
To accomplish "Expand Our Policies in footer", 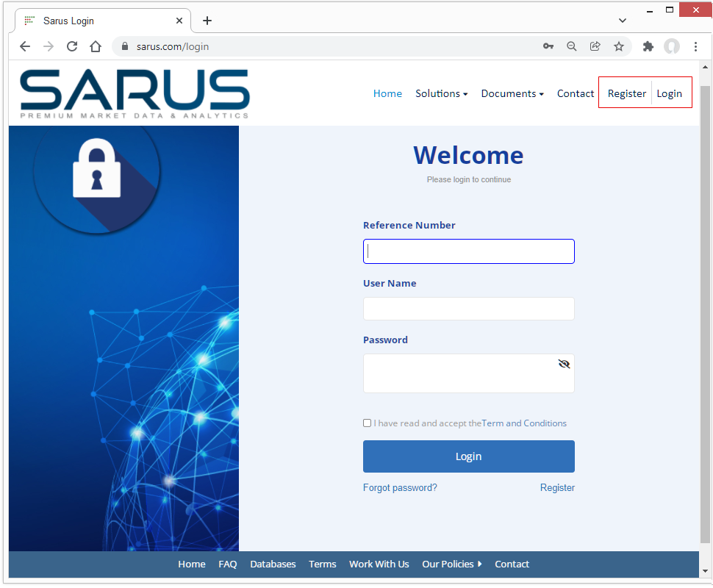I will point(451,564).
